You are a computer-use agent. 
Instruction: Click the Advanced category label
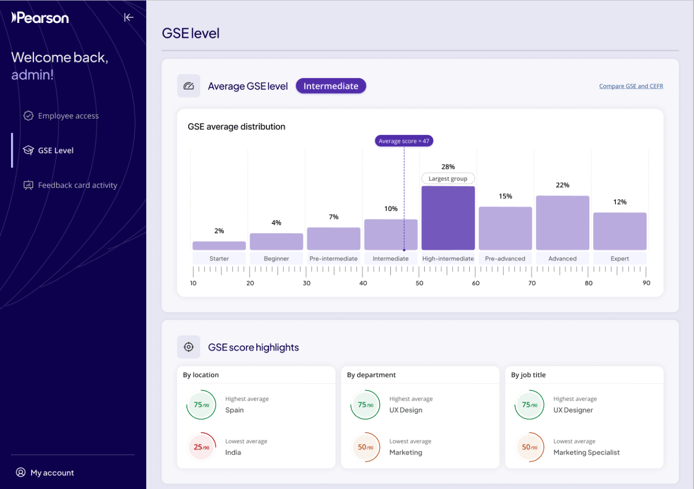[x=563, y=258]
